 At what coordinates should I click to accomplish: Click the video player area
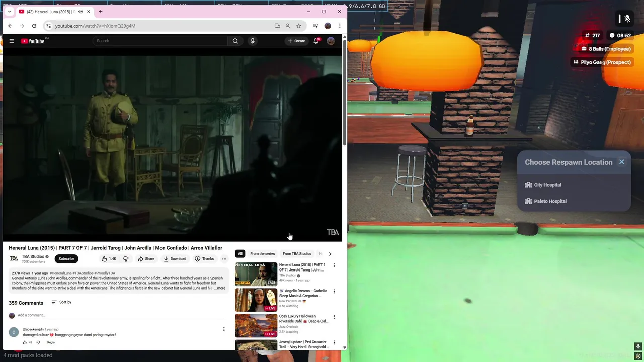[x=173, y=145]
